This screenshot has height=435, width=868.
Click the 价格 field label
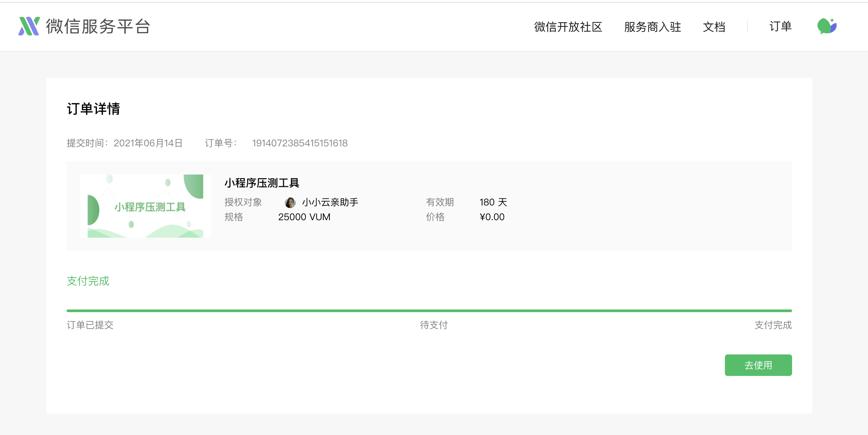click(x=435, y=217)
